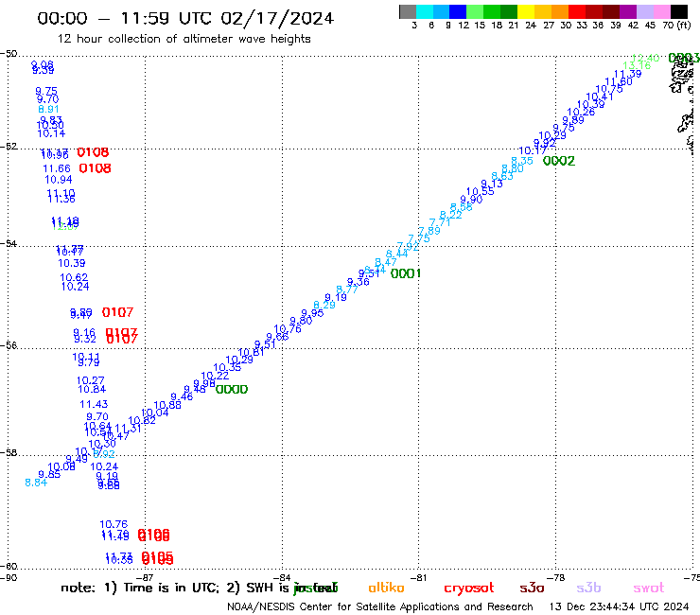Click the orange 'altika' satellite label
Viewport: 700px width, 615px height.
386,588
